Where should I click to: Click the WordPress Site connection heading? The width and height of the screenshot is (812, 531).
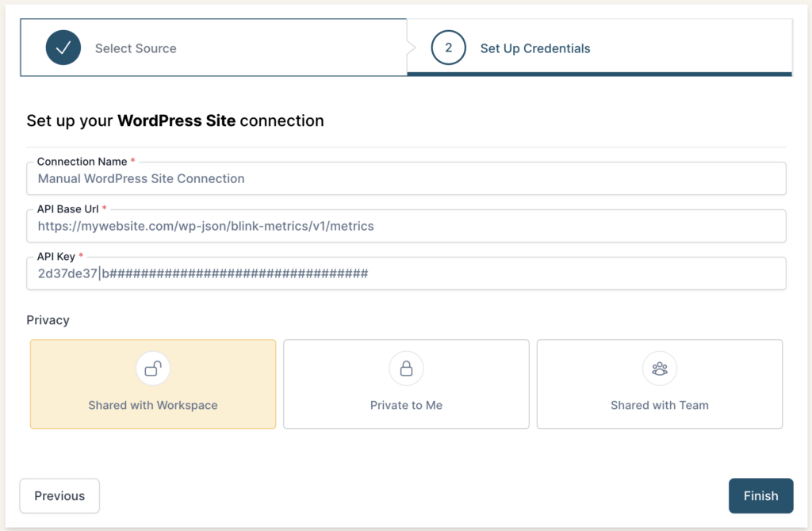[175, 121]
